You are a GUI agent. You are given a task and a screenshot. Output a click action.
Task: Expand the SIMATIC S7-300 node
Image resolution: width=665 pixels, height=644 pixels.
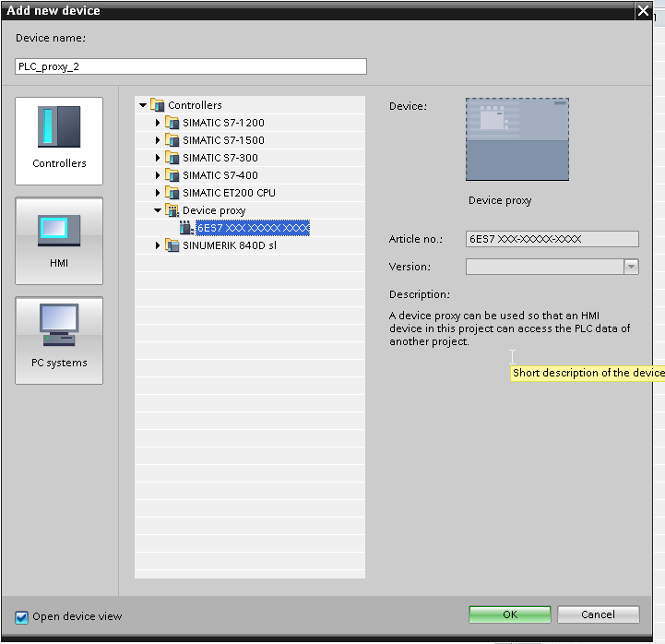click(x=158, y=158)
